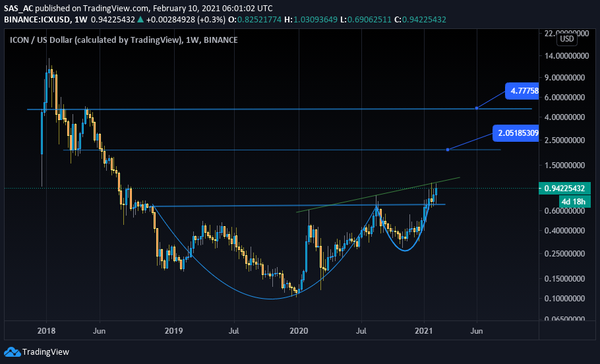Click the TradingView wordmark at bottom
Screen dimensions: 600x364
(45, 351)
